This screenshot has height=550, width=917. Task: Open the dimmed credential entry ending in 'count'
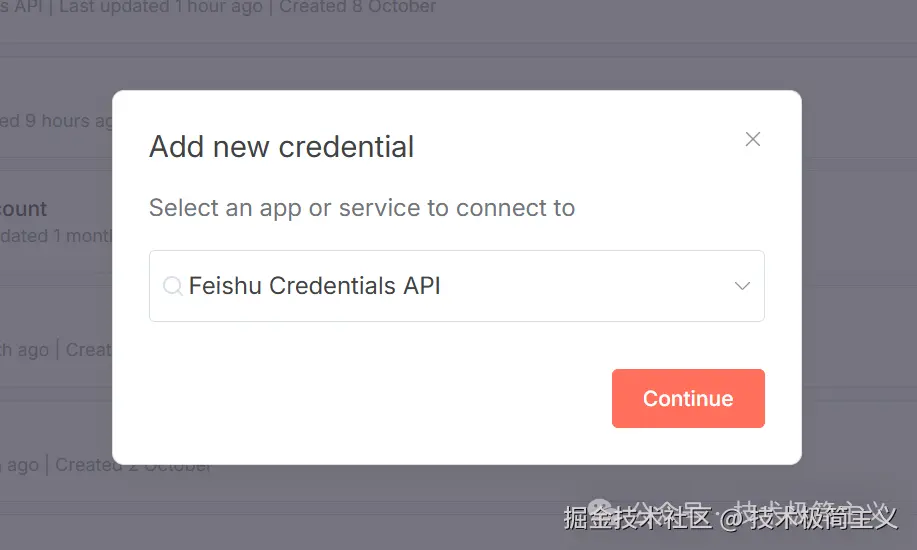coord(23,209)
